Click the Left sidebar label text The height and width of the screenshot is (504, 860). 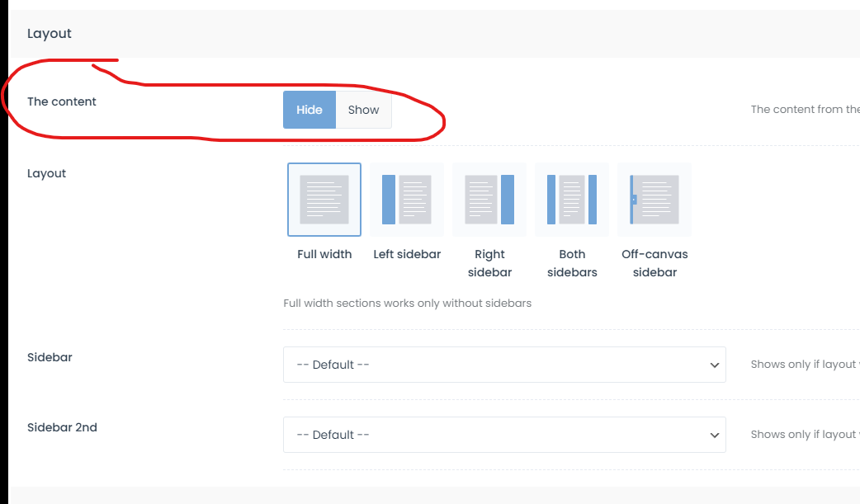click(407, 254)
